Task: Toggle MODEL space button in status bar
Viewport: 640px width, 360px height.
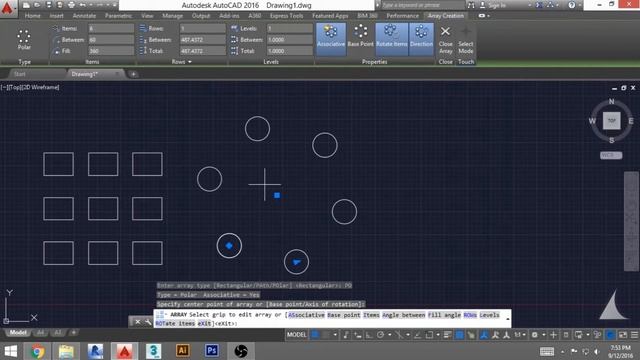Action: (x=296, y=335)
